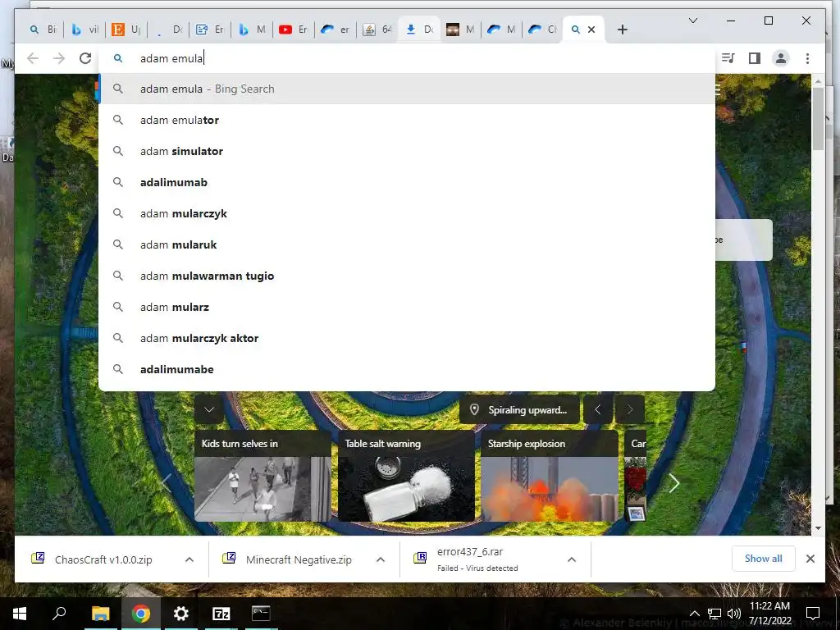The width and height of the screenshot is (840, 630).
Task: Expand options for Minecraft Negative.zip
Action: pyautogui.click(x=381, y=559)
